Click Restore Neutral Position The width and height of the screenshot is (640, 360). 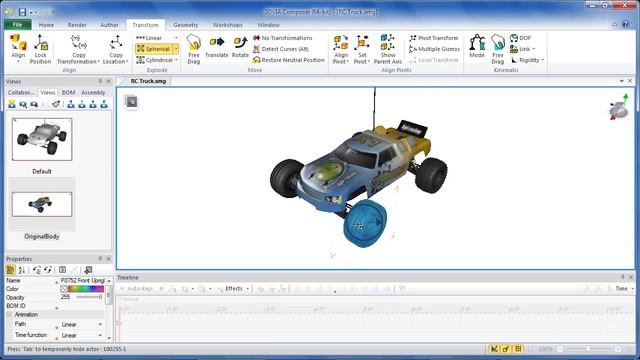point(289,60)
